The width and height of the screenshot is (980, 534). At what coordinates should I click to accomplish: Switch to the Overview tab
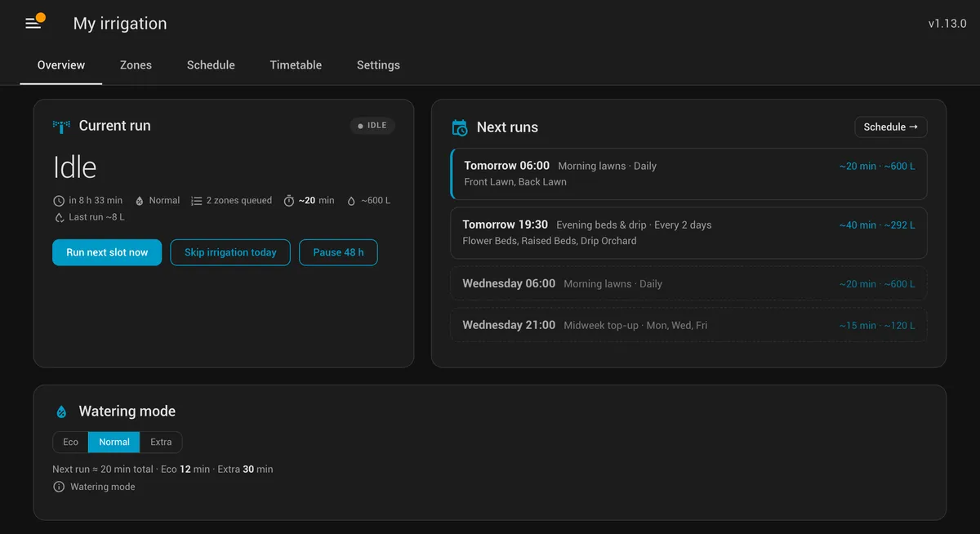pyautogui.click(x=61, y=65)
